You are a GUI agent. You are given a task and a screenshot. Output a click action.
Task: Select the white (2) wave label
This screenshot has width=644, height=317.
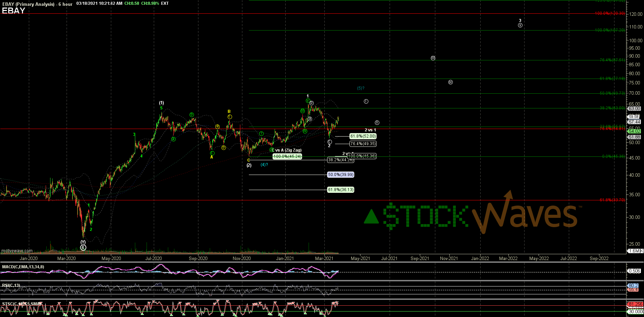coord(249,165)
